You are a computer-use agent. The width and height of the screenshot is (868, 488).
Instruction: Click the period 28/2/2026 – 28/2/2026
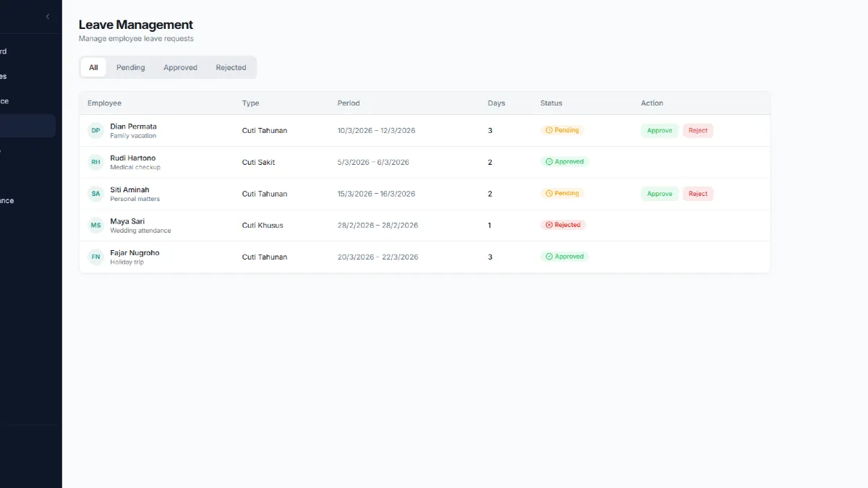click(x=378, y=226)
